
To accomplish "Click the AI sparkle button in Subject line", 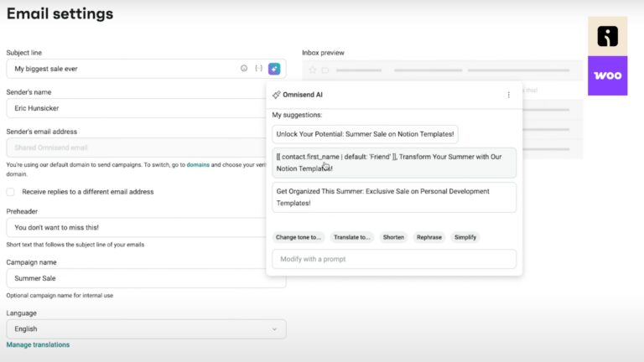I will point(274,69).
